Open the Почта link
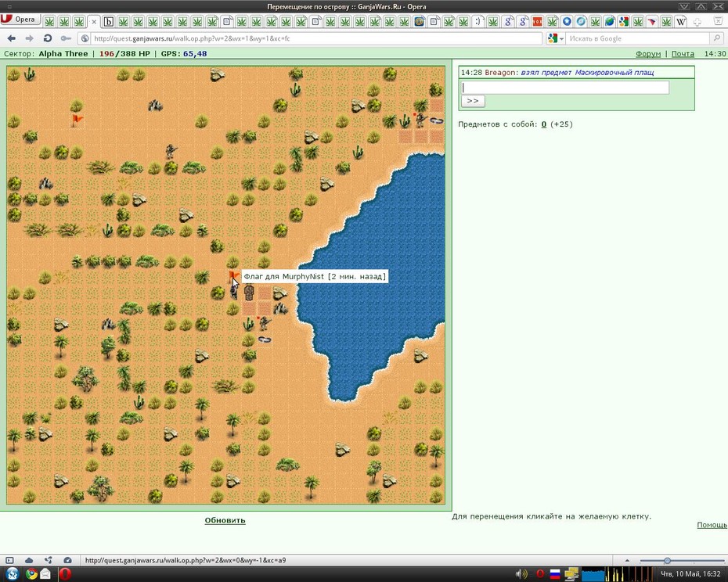This screenshot has height=582, width=728. [683, 54]
